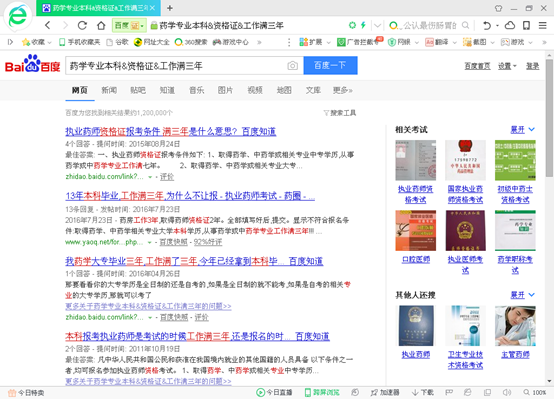Open the 收藏 favorites star dropdown
Screen dimensions: 554x399
(x=37, y=42)
